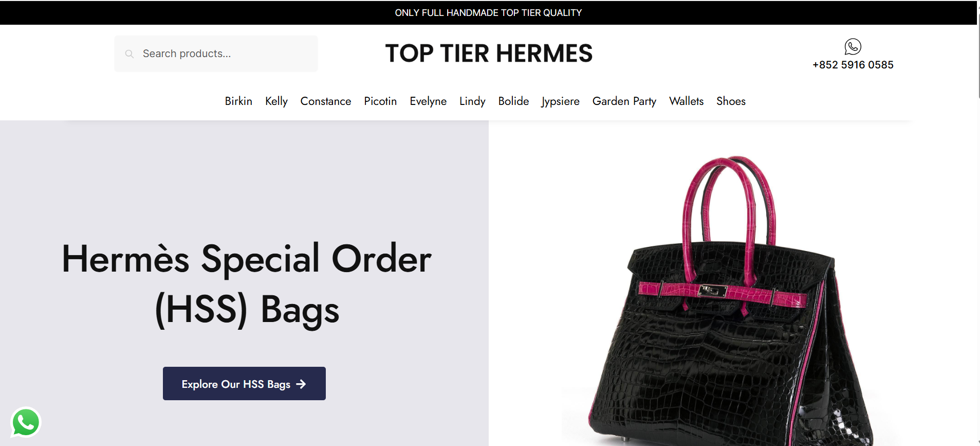The width and height of the screenshot is (980, 446).
Task: Go to the Constance menu item
Action: pos(326,101)
